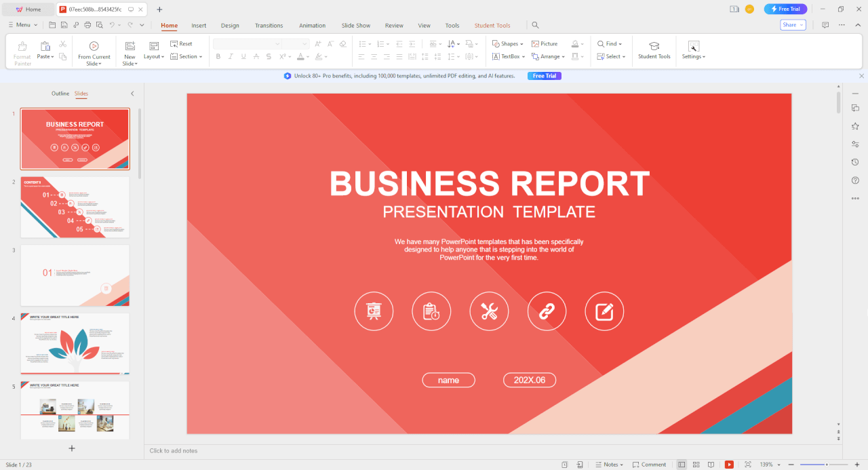The height and width of the screenshot is (470, 868).
Task: Open the Shapes dropdown
Action: pos(508,43)
